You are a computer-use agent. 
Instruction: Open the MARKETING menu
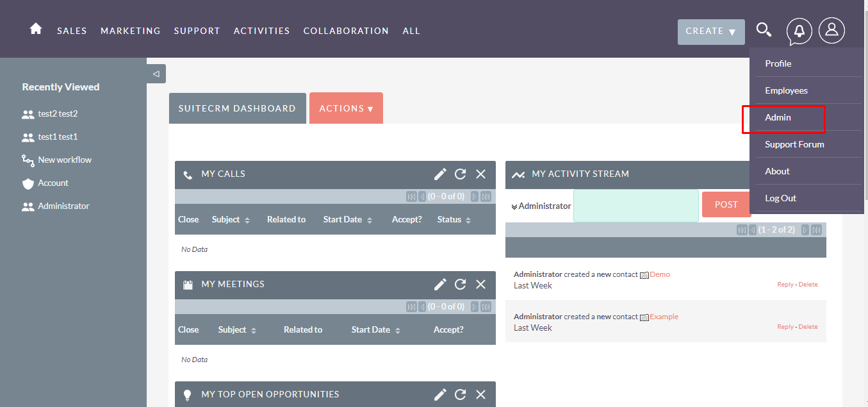[131, 31]
